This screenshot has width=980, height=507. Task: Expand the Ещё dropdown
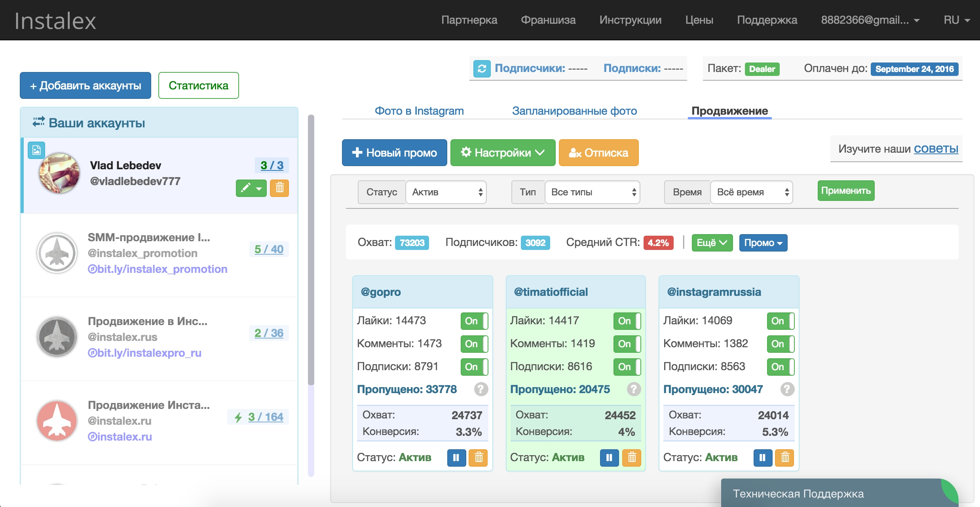point(712,242)
